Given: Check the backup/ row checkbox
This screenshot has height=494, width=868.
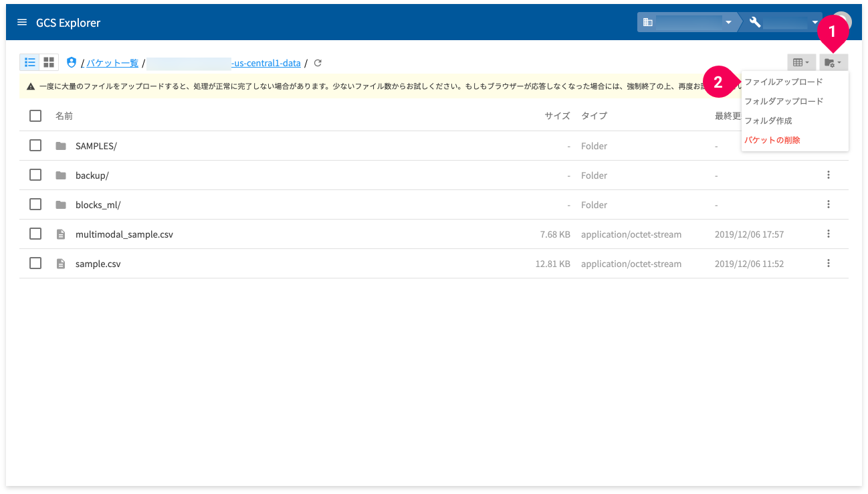Looking at the screenshot, I should click(x=35, y=175).
